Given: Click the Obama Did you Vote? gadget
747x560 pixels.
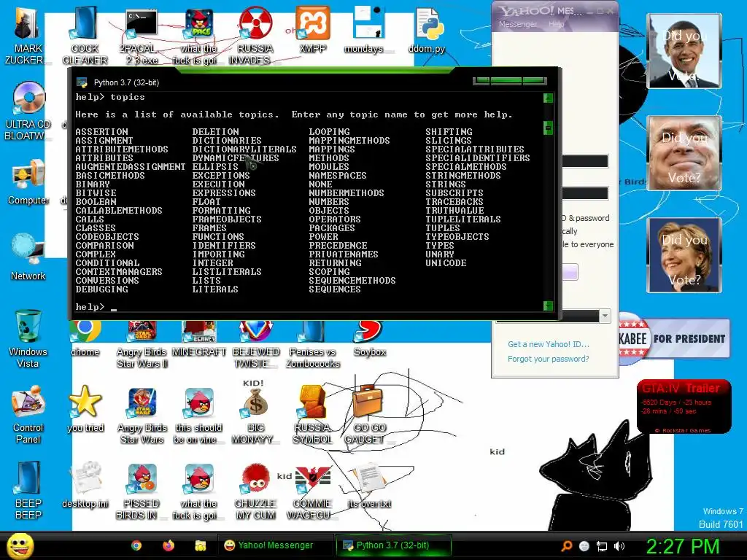Looking at the screenshot, I should [x=684, y=51].
